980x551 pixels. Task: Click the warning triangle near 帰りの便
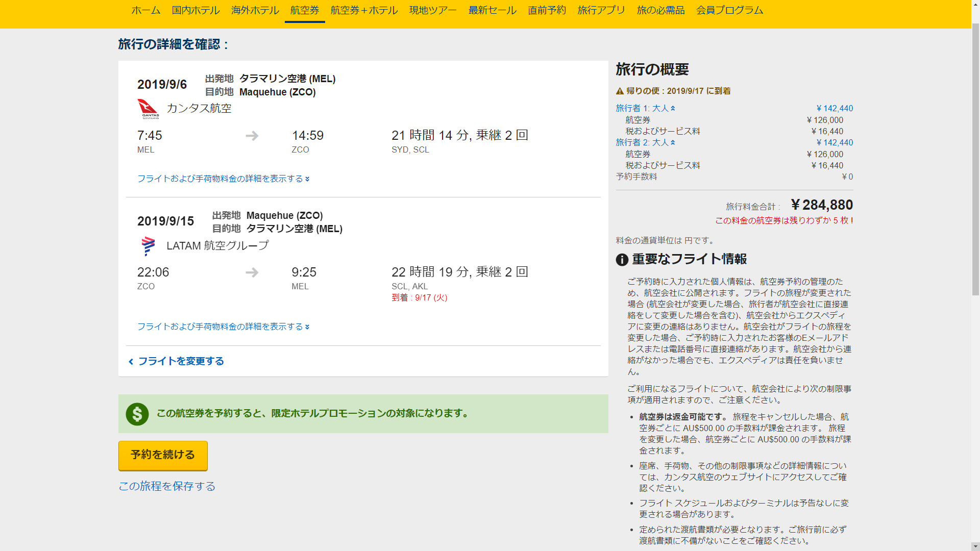[620, 91]
